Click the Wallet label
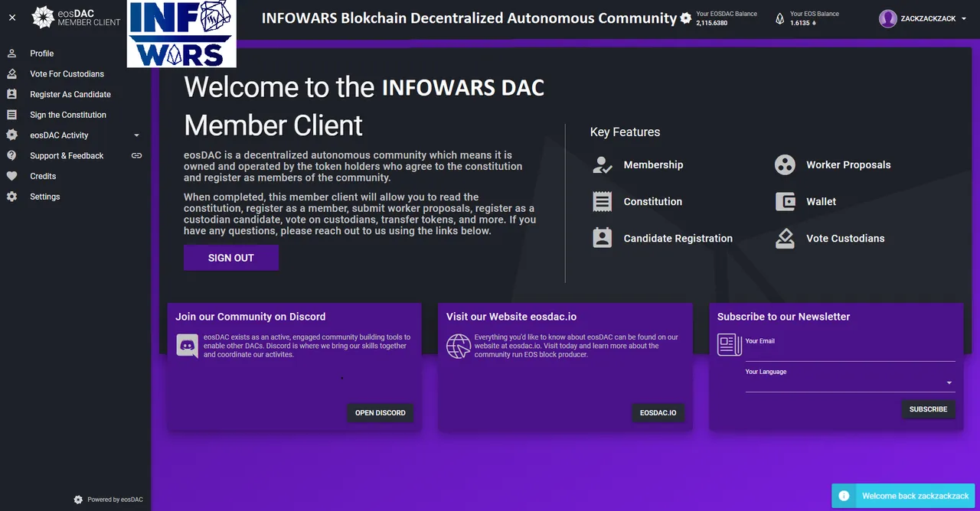Image resolution: width=980 pixels, height=511 pixels. point(821,201)
